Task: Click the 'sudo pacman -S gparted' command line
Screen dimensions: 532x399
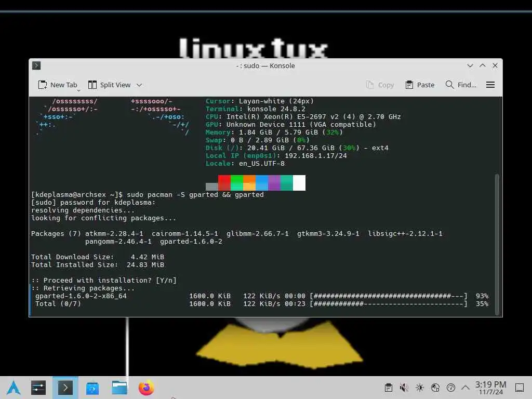Action: [x=147, y=195]
